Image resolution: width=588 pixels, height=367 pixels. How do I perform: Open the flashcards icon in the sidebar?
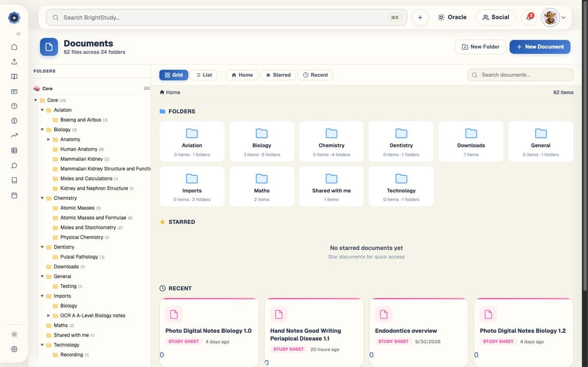pyautogui.click(x=14, y=91)
